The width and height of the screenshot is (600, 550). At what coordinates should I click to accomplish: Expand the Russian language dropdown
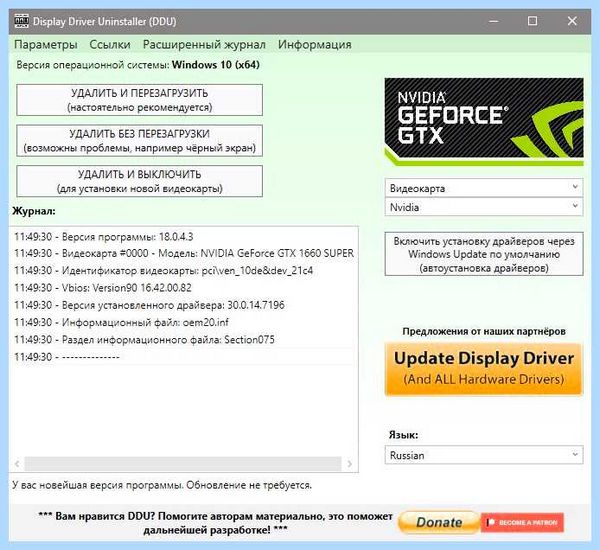click(484, 455)
